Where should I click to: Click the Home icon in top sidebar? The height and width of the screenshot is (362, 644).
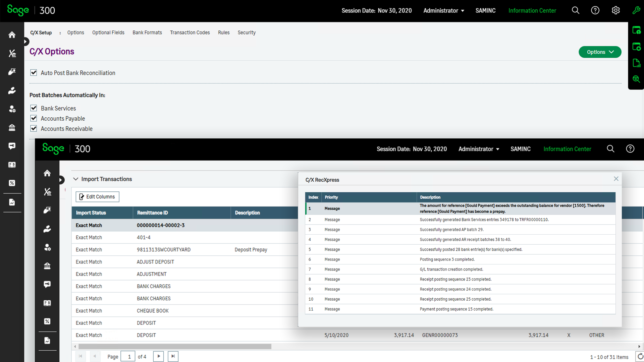(x=12, y=35)
